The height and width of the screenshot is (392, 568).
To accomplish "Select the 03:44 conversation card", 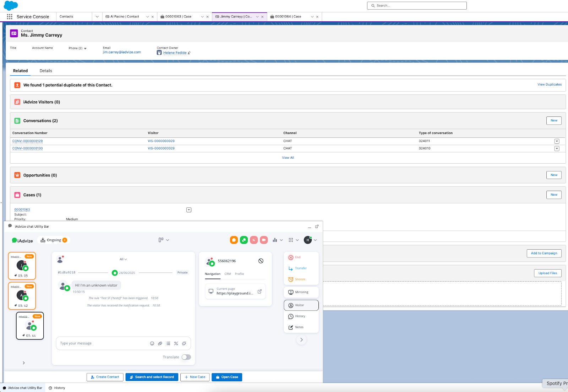I will click(30, 326).
